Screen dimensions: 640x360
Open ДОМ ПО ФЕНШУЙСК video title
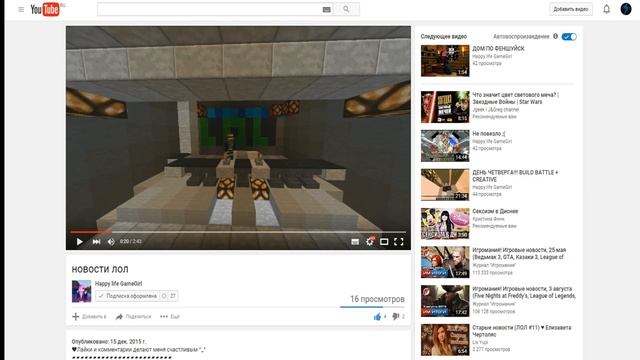pos(498,48)
